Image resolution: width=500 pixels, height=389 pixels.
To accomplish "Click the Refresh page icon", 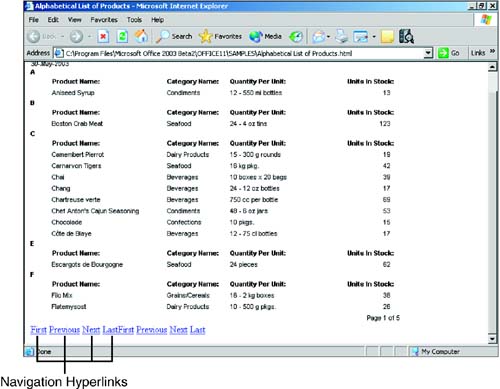I will 122,36.
